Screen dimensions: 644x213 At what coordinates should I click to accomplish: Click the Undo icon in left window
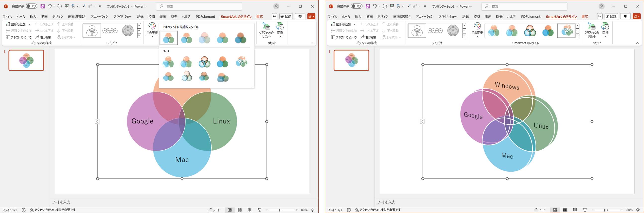[50, 6]
